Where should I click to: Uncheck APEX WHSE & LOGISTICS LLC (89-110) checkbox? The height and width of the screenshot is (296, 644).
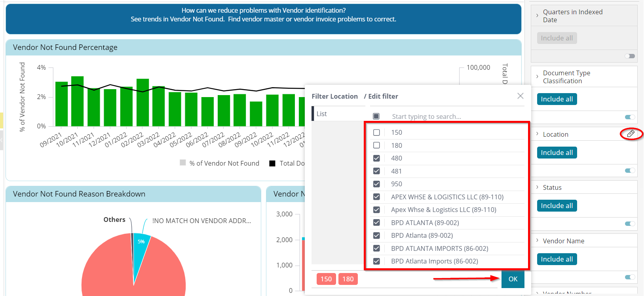pyautogui.click(x=376, y=197)
